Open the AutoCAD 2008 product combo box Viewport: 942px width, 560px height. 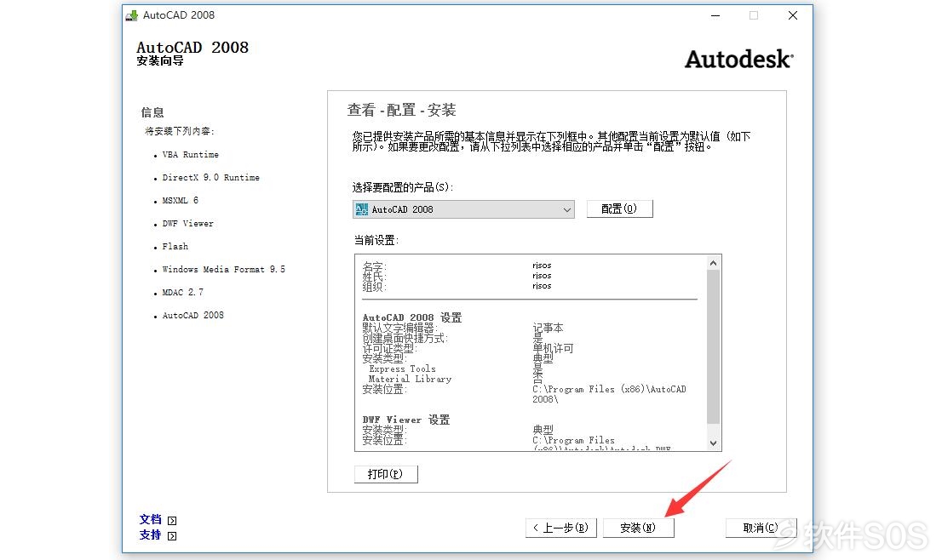(463, 209)
